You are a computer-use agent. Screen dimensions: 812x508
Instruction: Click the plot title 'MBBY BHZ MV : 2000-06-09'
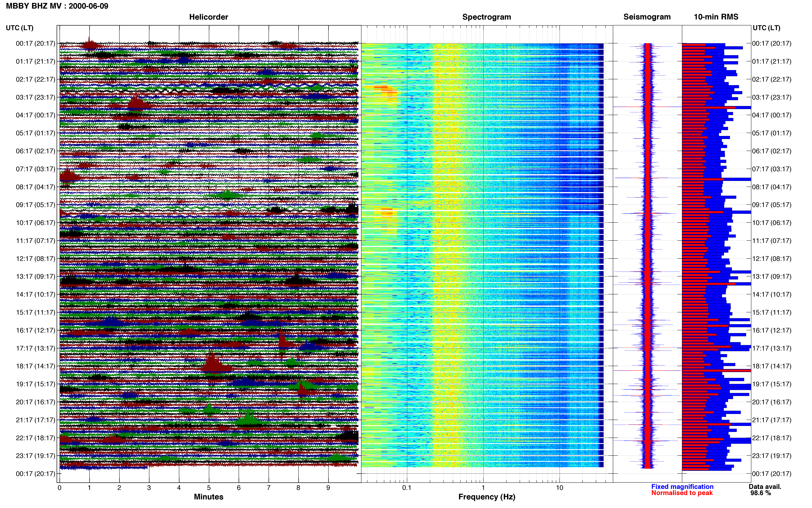point(57,6)
